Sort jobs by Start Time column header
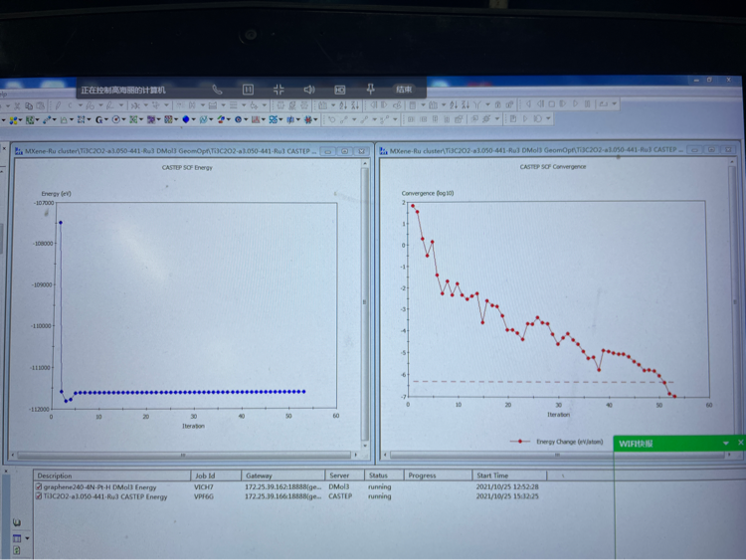Viewport: 746px width, 560px height. (497, 476)
